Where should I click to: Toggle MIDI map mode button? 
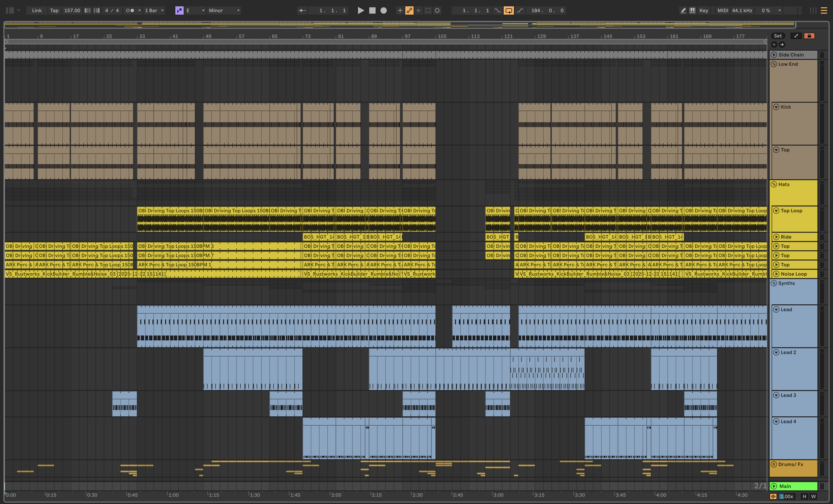tap(722, 10)
